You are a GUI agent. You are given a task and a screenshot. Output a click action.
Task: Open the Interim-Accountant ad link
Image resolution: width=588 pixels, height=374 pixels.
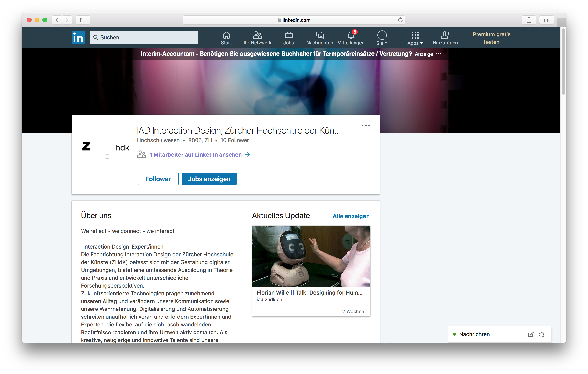pyautogui.click(x=276, y=54)
